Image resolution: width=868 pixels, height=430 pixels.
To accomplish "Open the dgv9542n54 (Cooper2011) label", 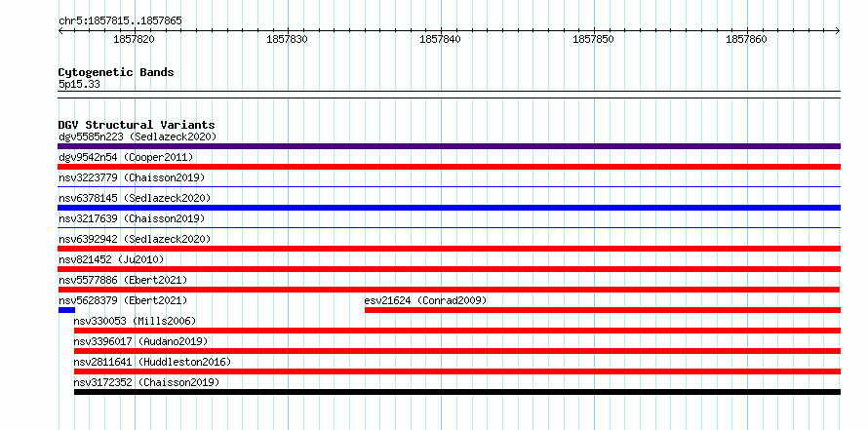I will [x=126, y=157].
